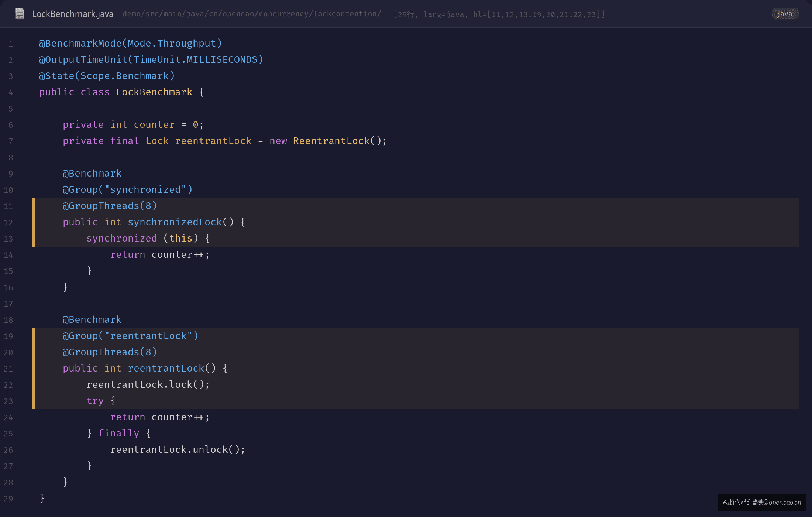Click the } finally { line

click(118, 433)
